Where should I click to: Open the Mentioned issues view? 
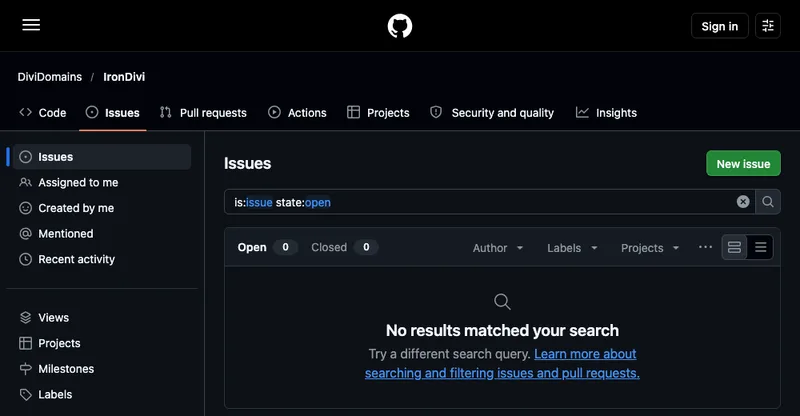point(102,233)
